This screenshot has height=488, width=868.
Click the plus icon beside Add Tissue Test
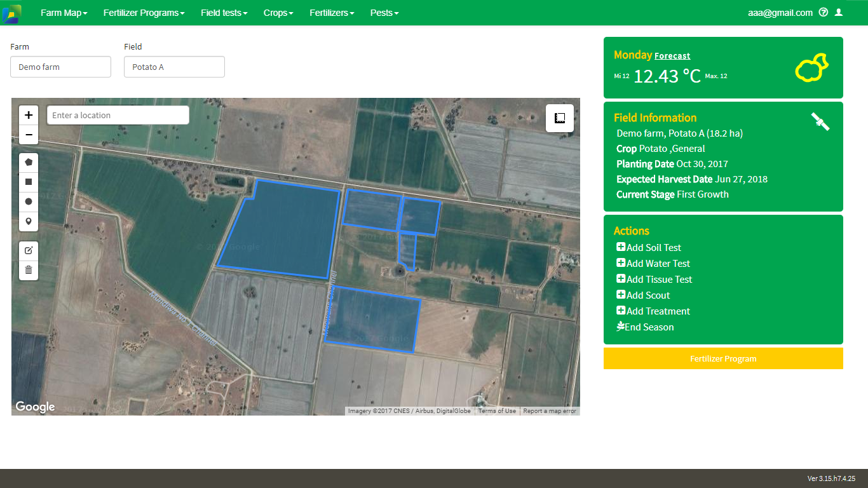621,279
